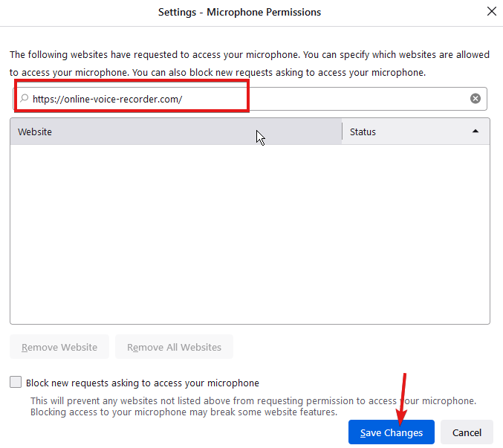Click the Remove All Websites button

(x=174, y=347)
